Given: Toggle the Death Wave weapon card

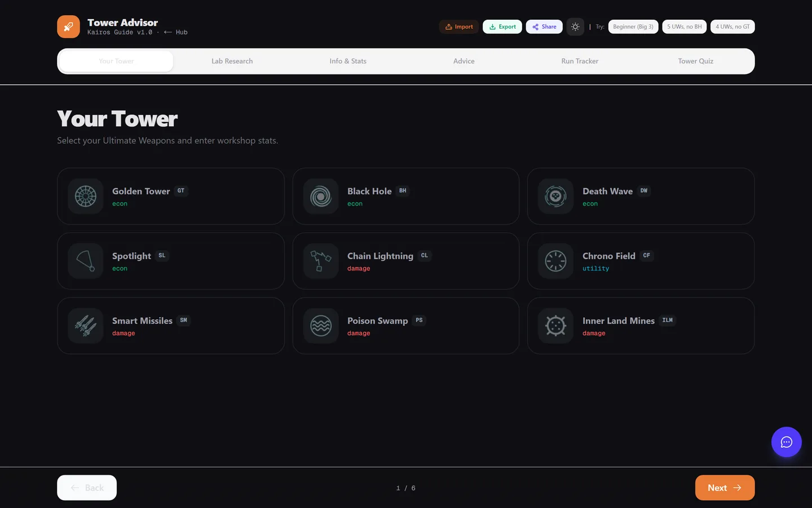Looking at the screenshot, I should tap(641, 196).
